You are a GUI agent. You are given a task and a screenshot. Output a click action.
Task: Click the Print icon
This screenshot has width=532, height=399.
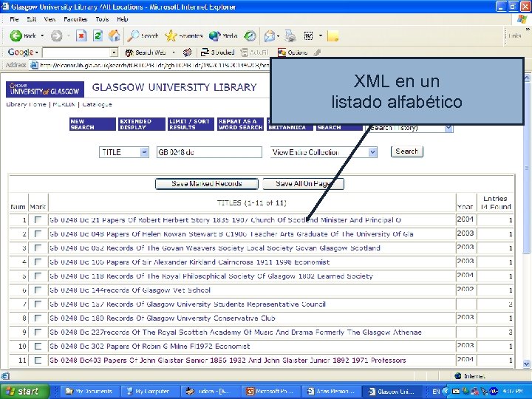click(x=290, y=35)
